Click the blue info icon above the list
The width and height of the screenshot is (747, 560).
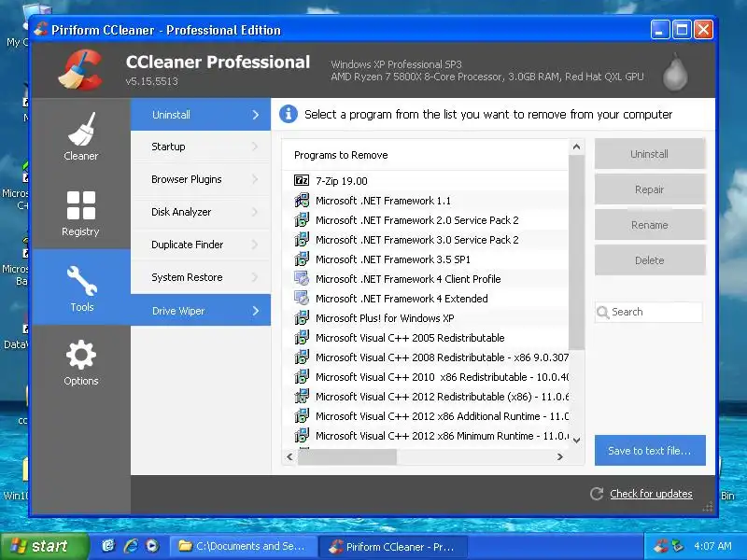[x=289, y=114]
